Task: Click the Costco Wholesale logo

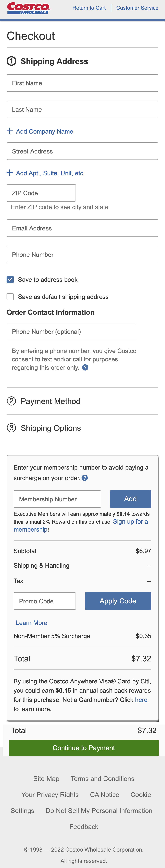Action: [x=28, y=8]
